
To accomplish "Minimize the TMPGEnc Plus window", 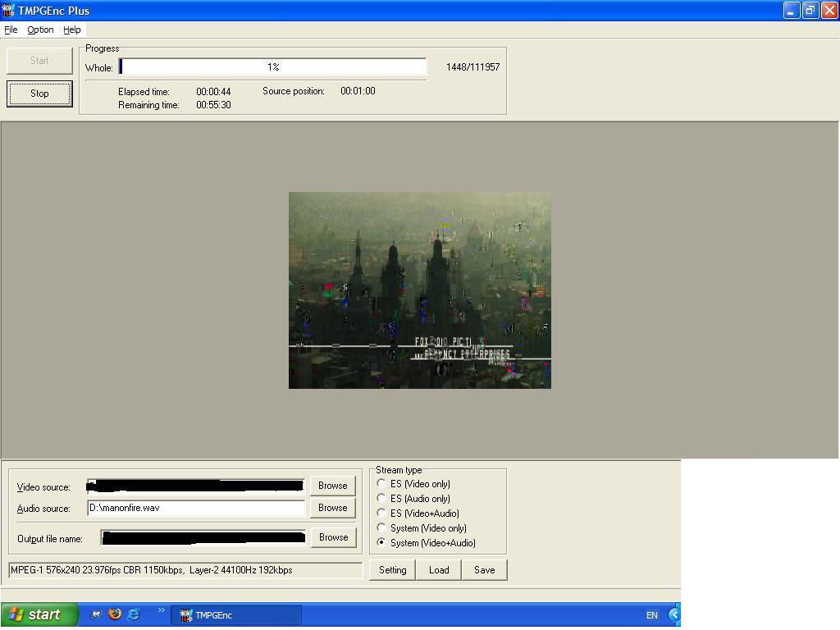I will [792, 10].
